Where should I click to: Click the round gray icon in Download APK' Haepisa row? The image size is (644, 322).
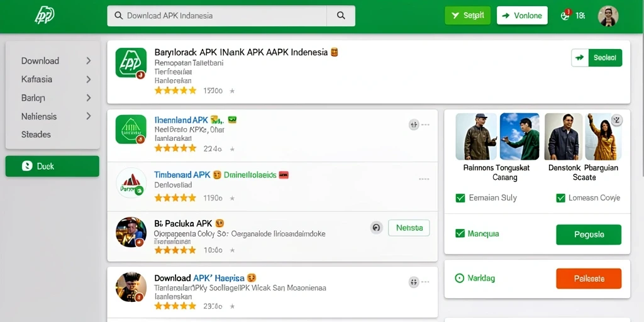click(x=414, y=282)
